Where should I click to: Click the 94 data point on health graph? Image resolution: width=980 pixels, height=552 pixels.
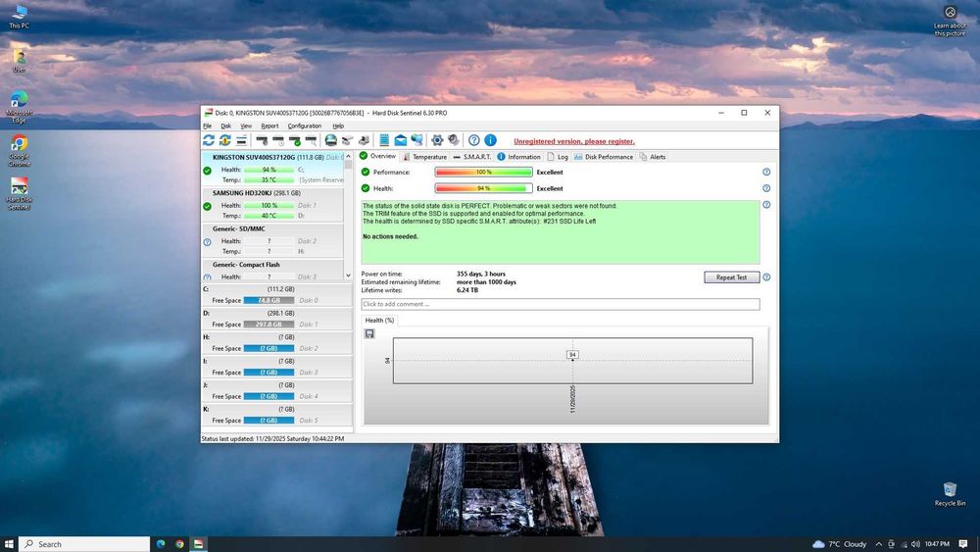[x=572, y=355]
